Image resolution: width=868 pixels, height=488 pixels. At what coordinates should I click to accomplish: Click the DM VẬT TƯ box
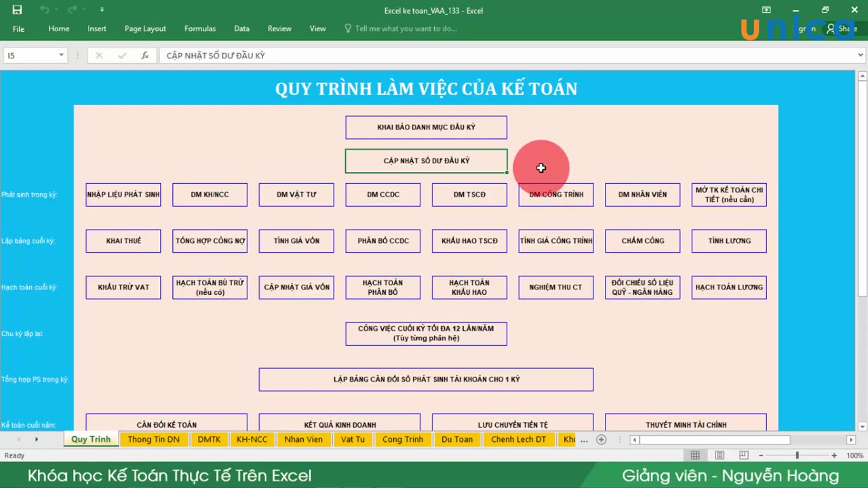click(x=296, y=195)
